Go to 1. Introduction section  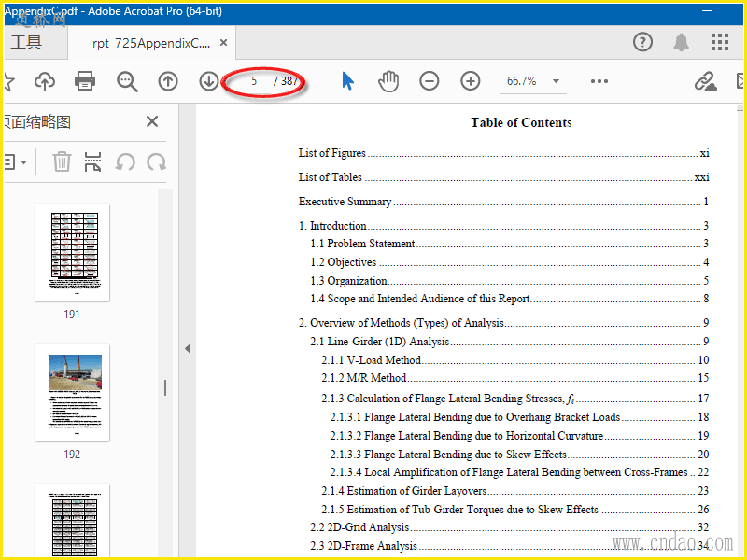tap(503, 226)
